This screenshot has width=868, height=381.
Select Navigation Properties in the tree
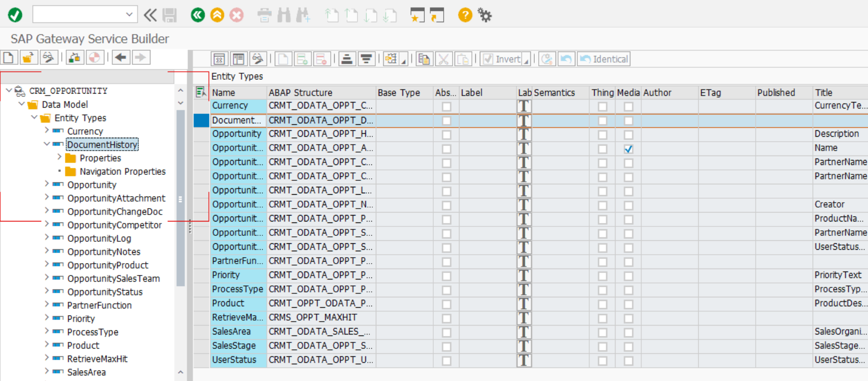122,171
